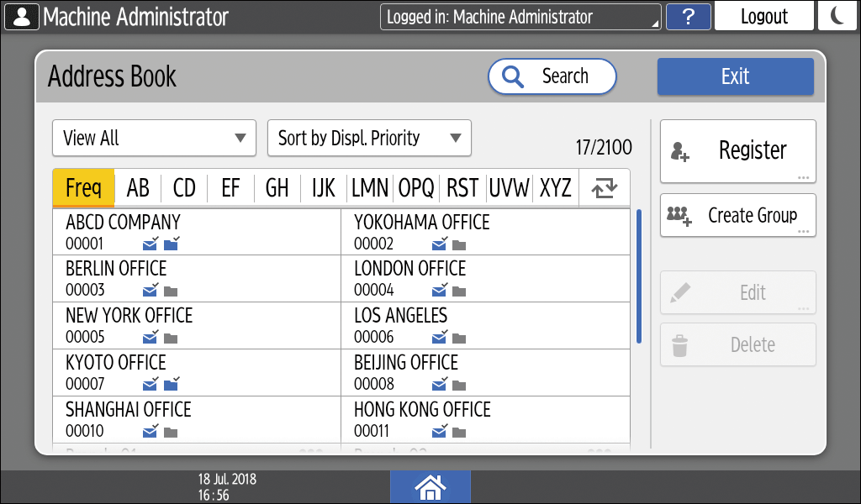861x504 pixels.
Task: Click the Search button
Action: (x=552, y=76)
